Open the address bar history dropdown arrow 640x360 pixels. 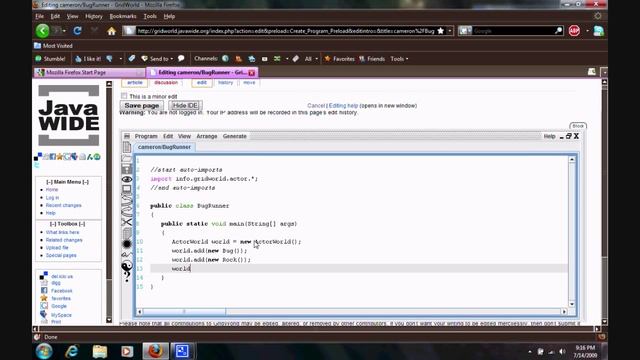coord(450,31)
